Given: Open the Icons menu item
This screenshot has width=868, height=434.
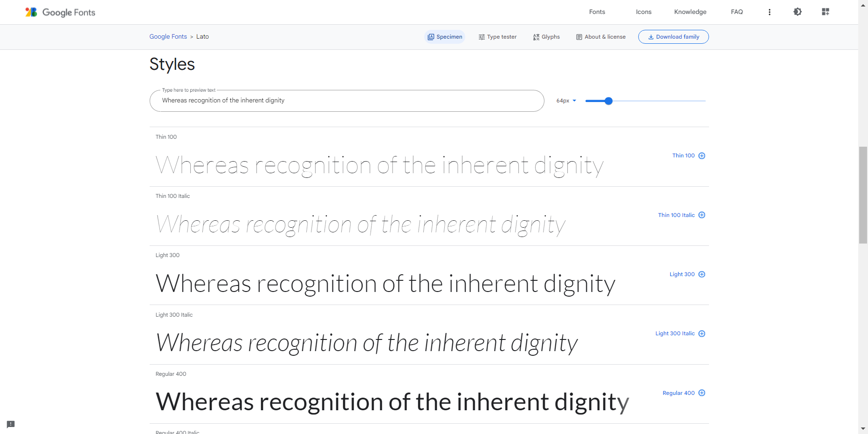Looking at the screenshot, I should point(643,12).
